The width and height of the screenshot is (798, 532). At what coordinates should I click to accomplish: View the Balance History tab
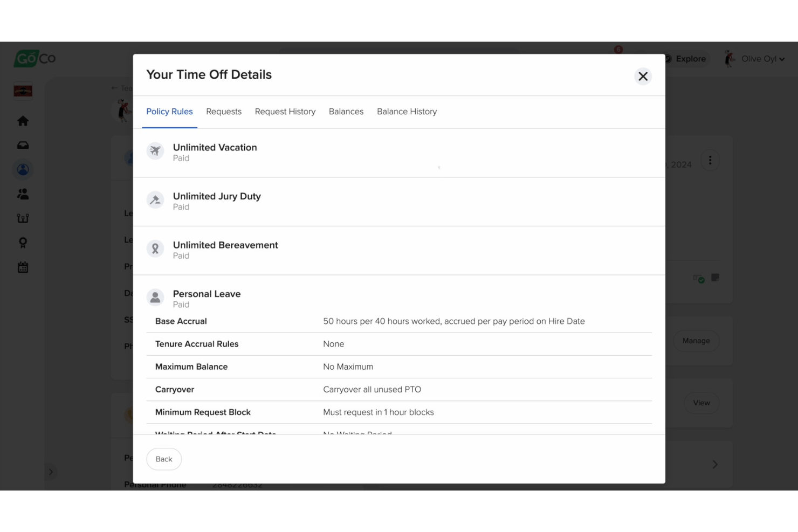407,112
